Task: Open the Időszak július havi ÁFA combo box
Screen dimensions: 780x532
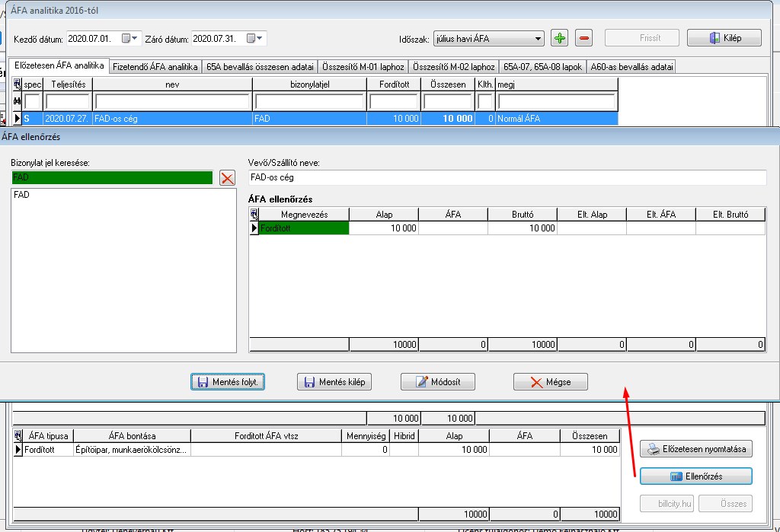Action: pos(488,38)
